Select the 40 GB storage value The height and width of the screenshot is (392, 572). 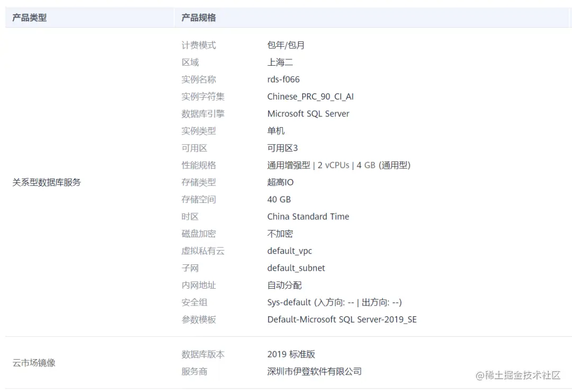point(279,199)
